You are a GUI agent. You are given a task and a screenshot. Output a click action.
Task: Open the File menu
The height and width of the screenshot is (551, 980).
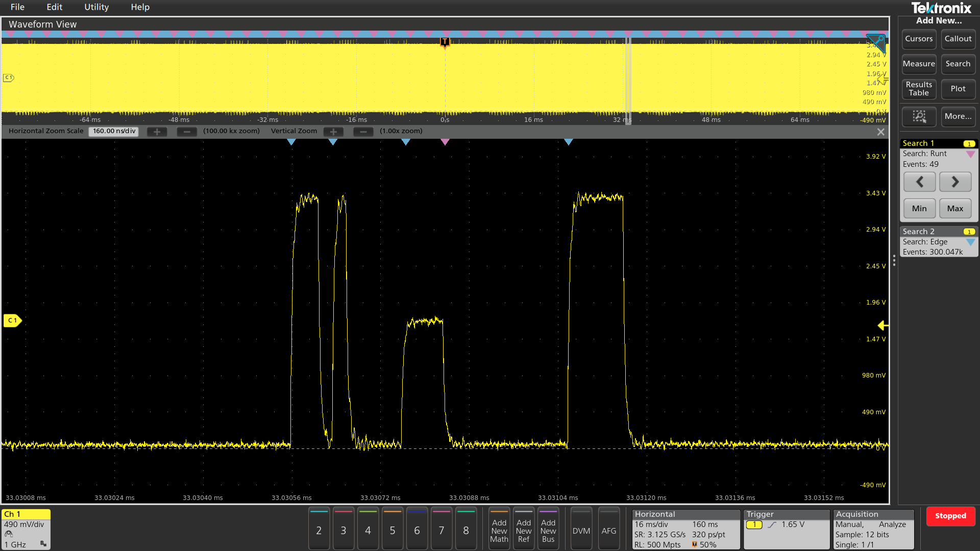pyautogui.click(x=17, y=7)
